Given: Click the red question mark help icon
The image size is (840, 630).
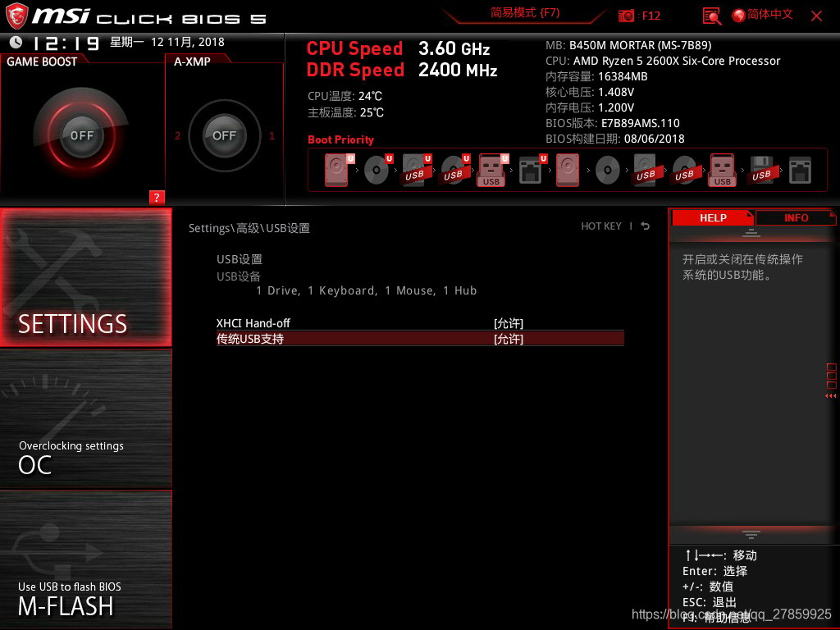Looking at the screenshot, I should (x=157, y=197).
